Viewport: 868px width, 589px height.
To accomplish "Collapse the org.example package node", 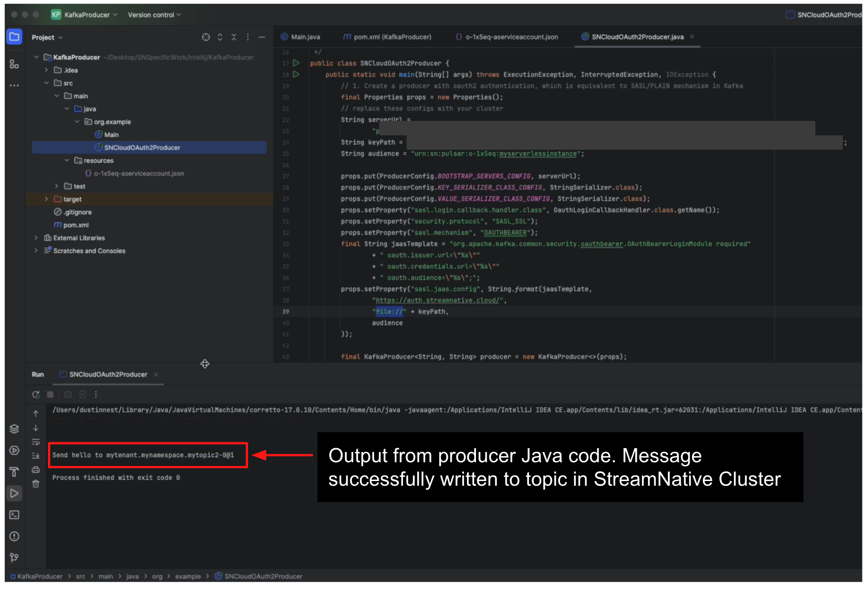I will 77,122.
